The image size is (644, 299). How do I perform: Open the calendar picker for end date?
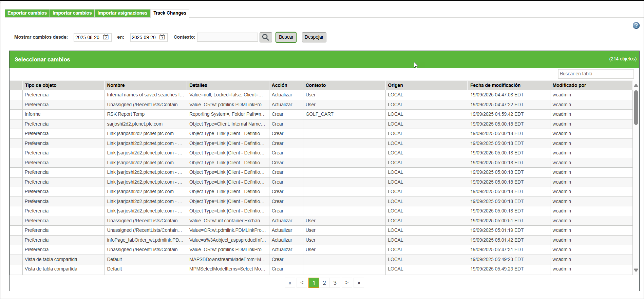162,37
